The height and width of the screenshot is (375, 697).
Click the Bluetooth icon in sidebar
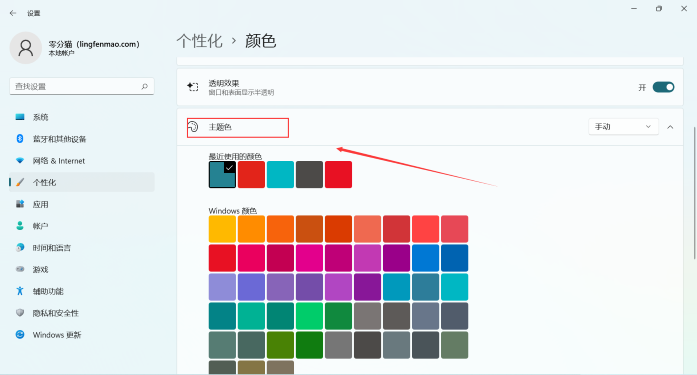pos(20,139)
